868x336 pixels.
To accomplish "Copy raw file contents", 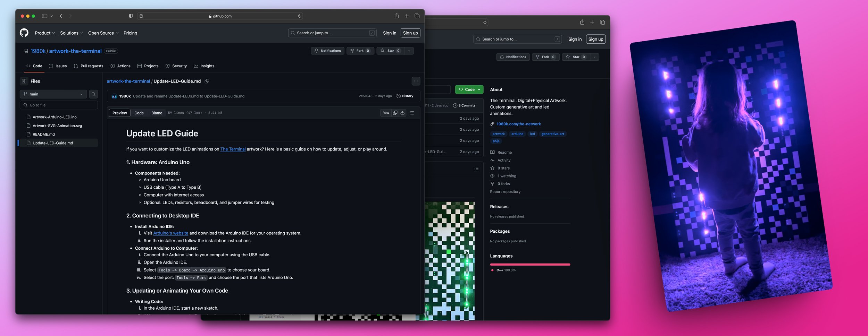I will pos(395,113).
